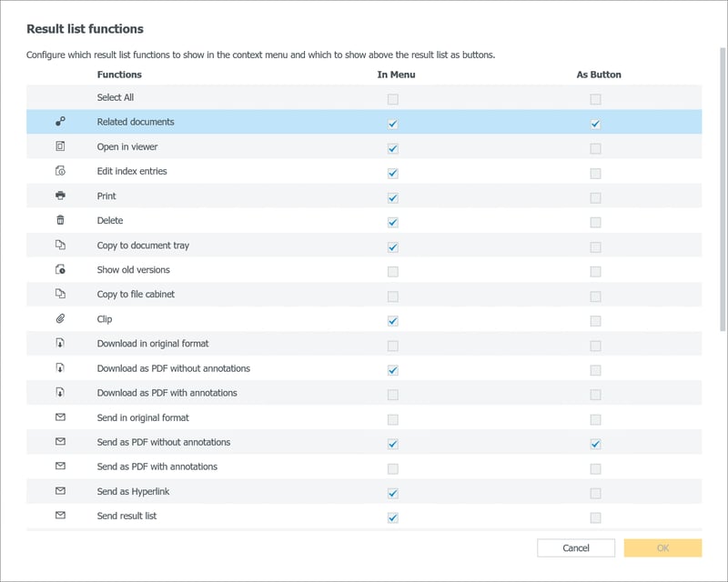Click the Print printer icon
The image size is (728, 582).
tap(60, 196)
